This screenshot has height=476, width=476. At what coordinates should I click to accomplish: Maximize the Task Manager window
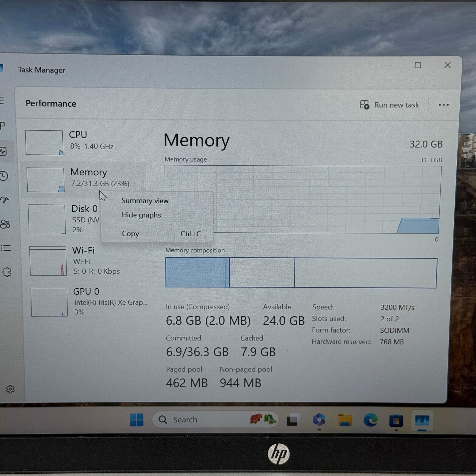point(418,65)
